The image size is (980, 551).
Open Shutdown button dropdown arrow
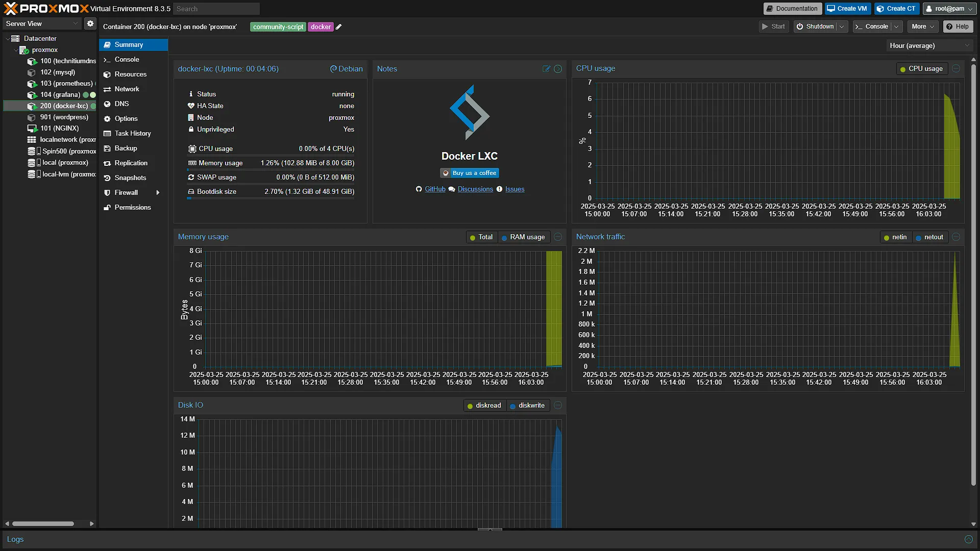pos(842,27)
